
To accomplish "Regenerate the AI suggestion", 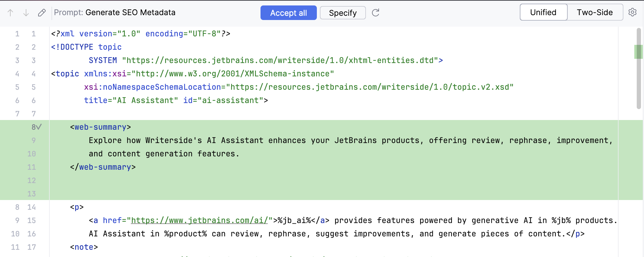I will pyautogui.click(x=376, y=13).
